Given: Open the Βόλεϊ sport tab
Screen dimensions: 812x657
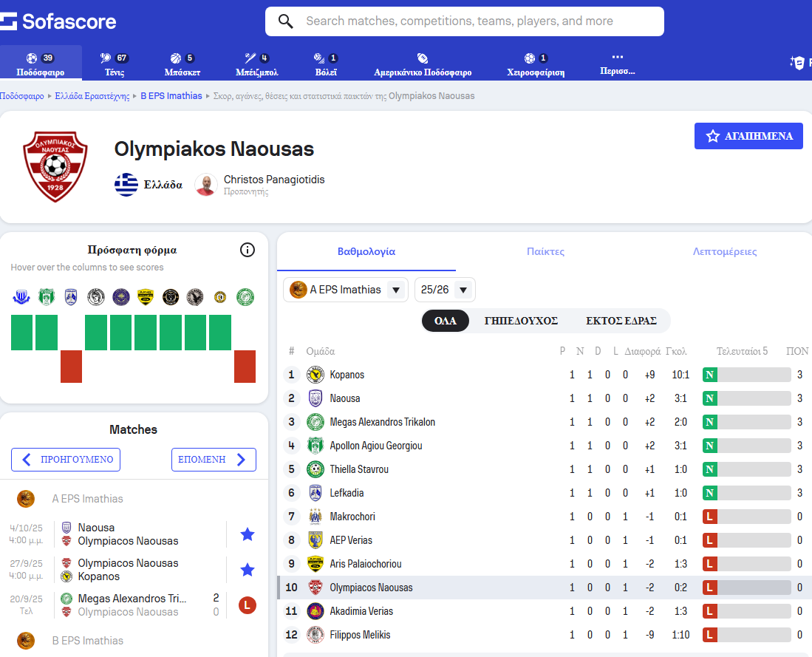Looking at the screenshot, I should click(x=327, y=64).
